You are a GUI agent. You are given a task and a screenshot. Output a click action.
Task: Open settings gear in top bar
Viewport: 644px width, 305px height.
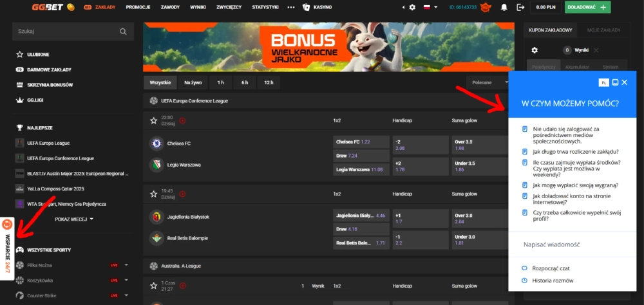click(x=412, y=7)
